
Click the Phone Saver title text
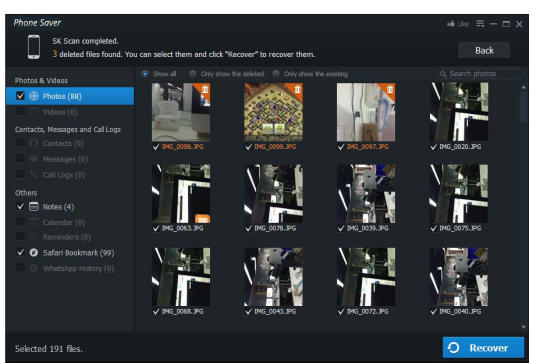(37, 23)
